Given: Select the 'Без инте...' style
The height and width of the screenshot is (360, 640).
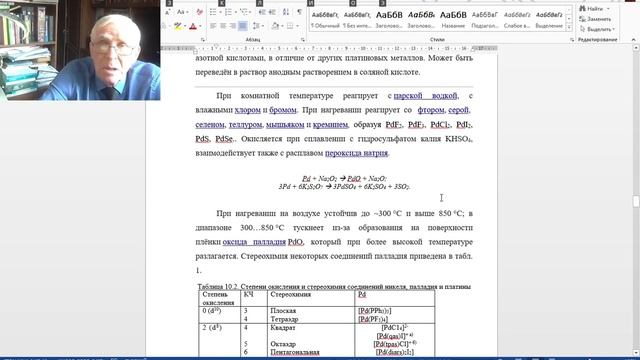Looking at the screenshot, I should tap(357, 19).
